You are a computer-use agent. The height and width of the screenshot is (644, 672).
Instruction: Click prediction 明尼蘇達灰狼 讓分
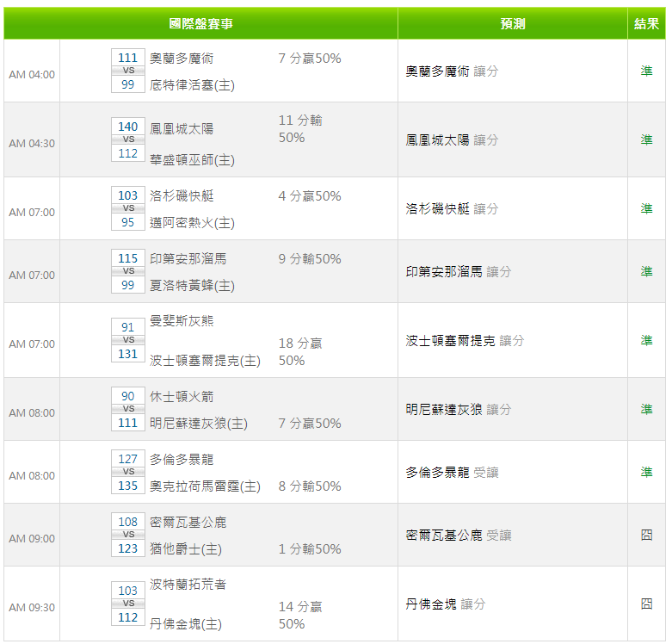click(459, 410)
